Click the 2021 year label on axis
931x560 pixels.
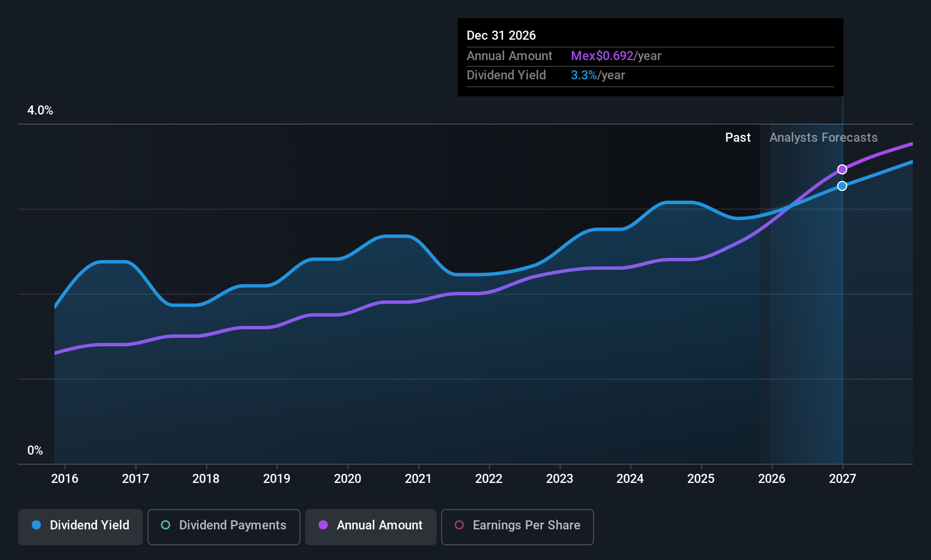[418, 479]
